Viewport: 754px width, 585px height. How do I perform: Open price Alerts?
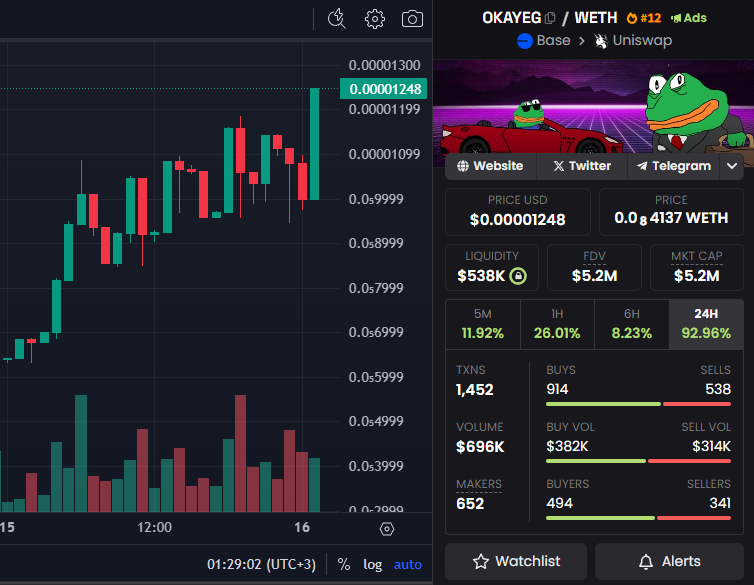pos(669,561)
